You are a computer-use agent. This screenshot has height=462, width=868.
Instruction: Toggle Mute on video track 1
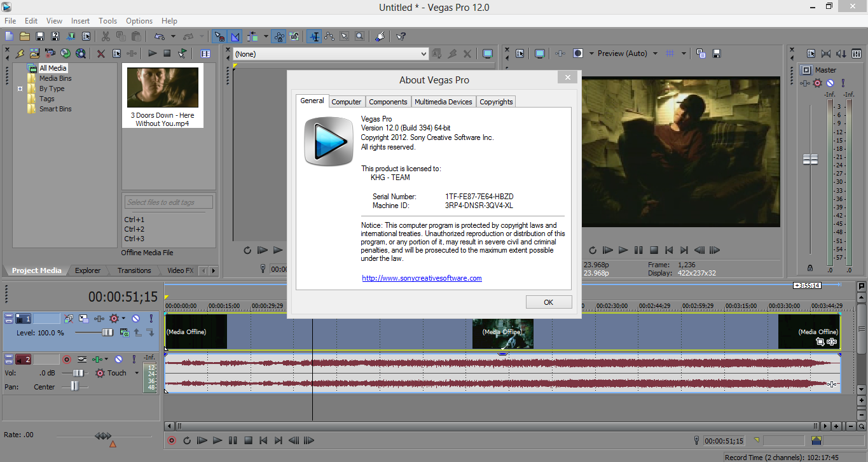tap(135, 318)
